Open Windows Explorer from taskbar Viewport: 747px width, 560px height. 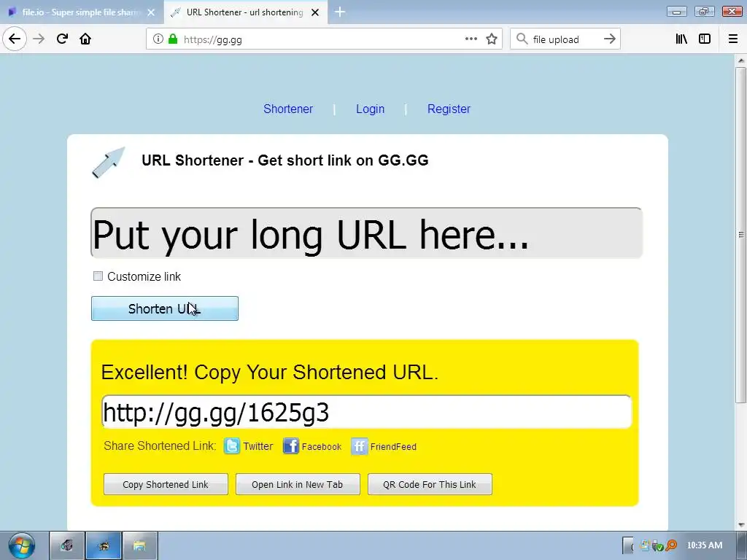[139, 545]
